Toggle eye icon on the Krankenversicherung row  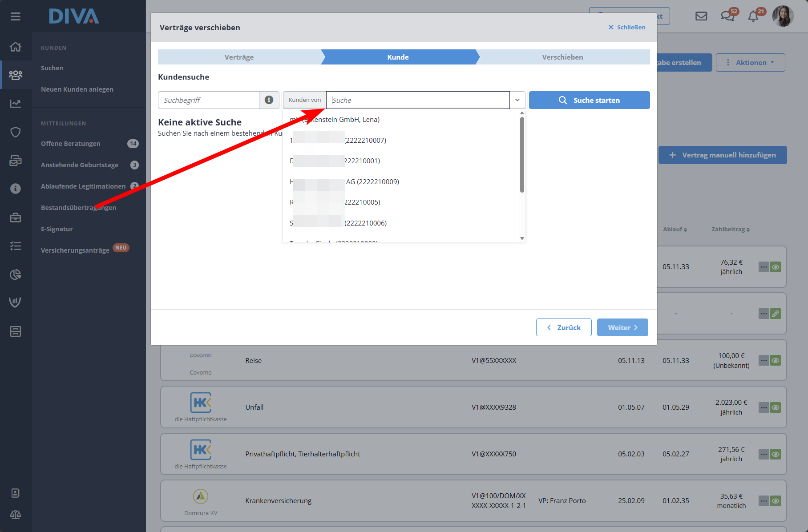(x=776, y=501)
